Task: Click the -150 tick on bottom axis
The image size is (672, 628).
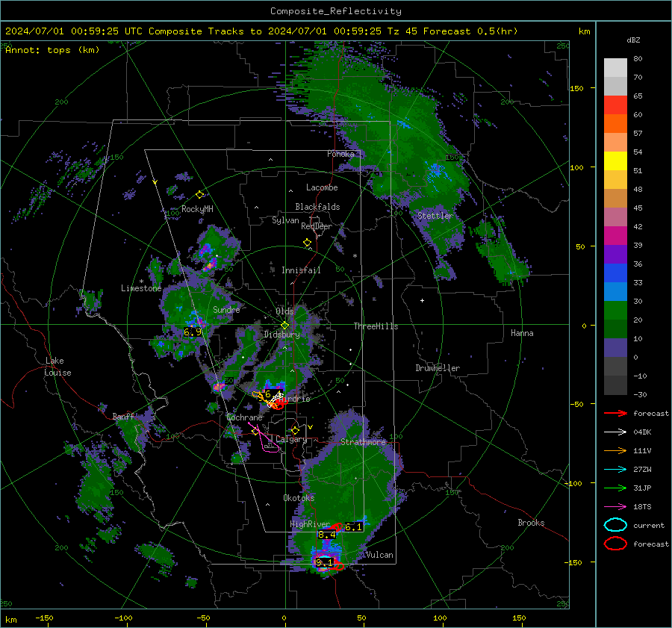Action: (44, 618)
